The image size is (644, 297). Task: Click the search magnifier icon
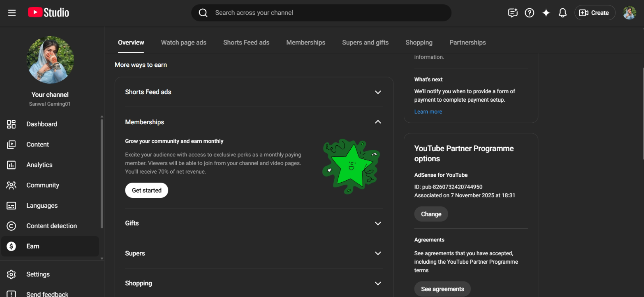(203, 13)
